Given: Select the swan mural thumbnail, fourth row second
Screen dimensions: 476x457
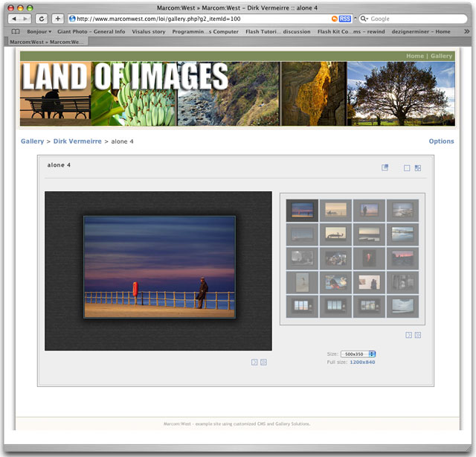Looking at the screenshot, I should [x=335, y=282].
